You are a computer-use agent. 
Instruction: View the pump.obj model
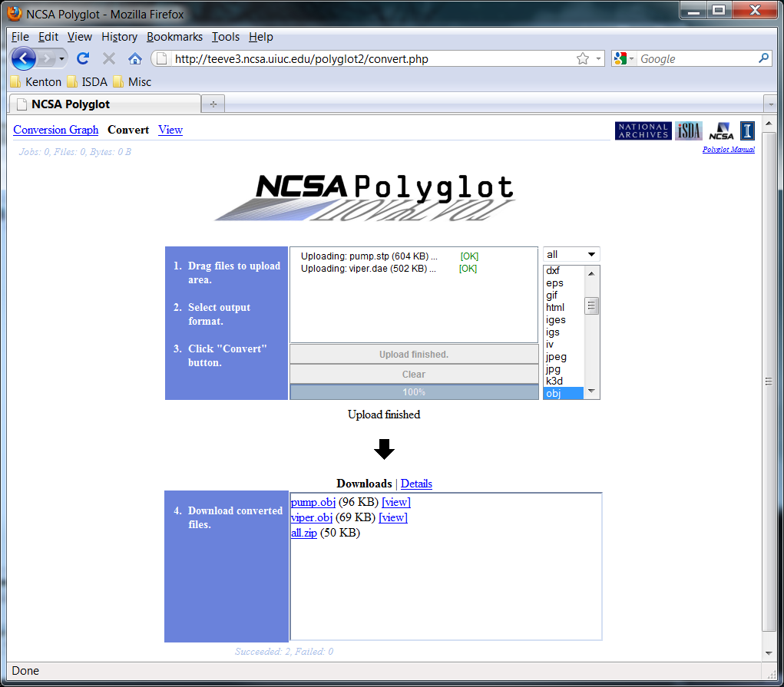coord(396,502)
